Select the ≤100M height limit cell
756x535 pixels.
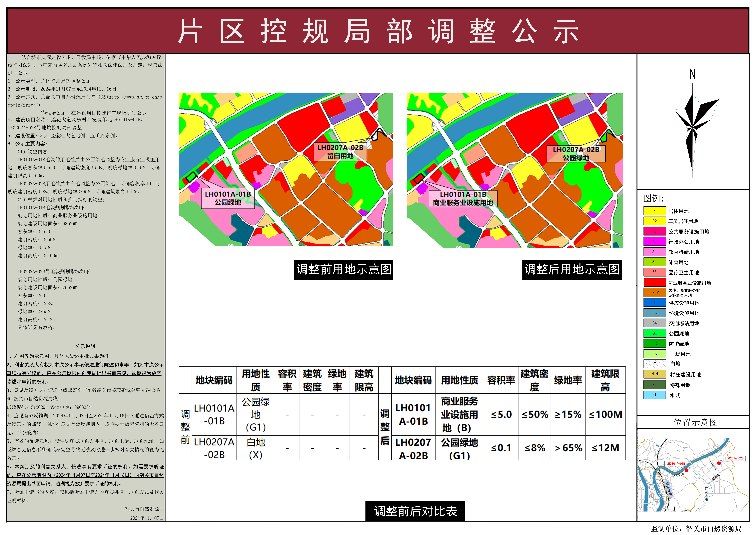click(605, 414)
